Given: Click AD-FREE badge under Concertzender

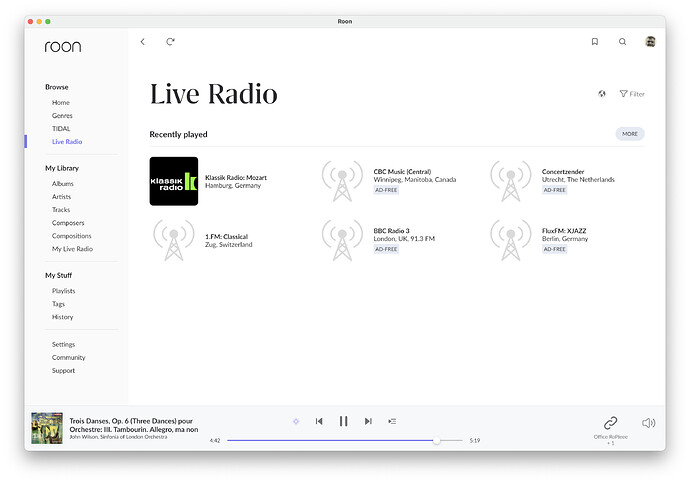Looking at the screenshot, I should click(554, 190).
